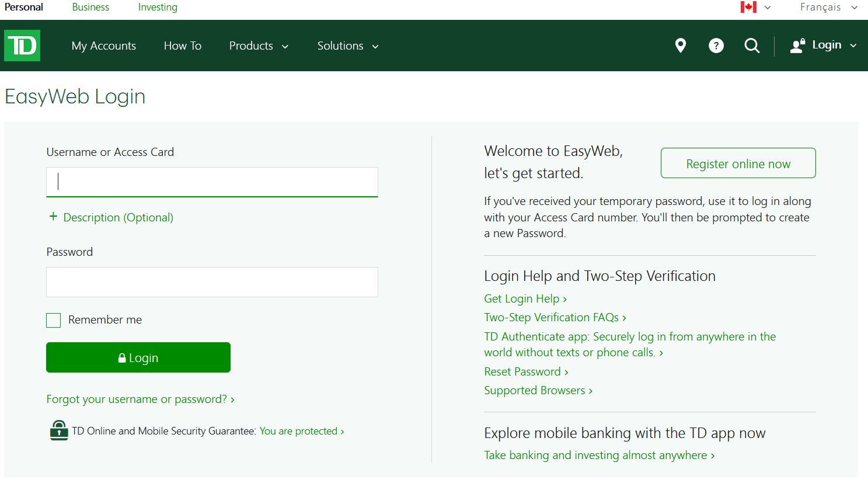Switch to the Investing tab
Viewport: 868px width, 497px height.
point(158,7)
